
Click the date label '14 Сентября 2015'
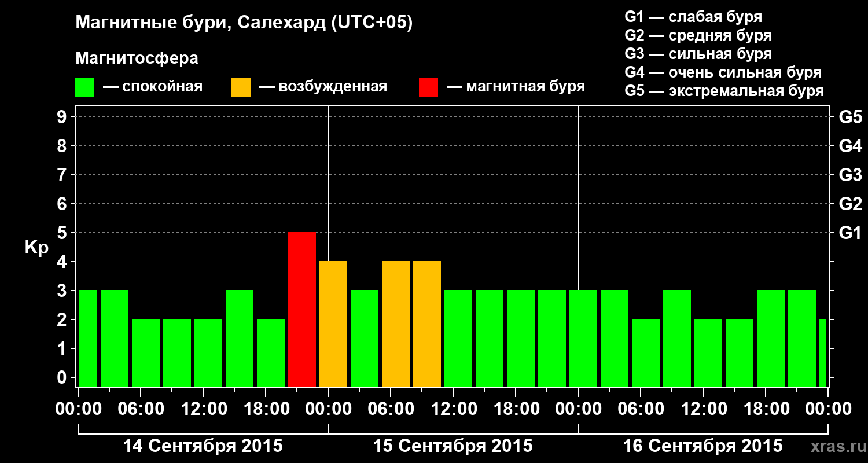[x=203, y=446]
